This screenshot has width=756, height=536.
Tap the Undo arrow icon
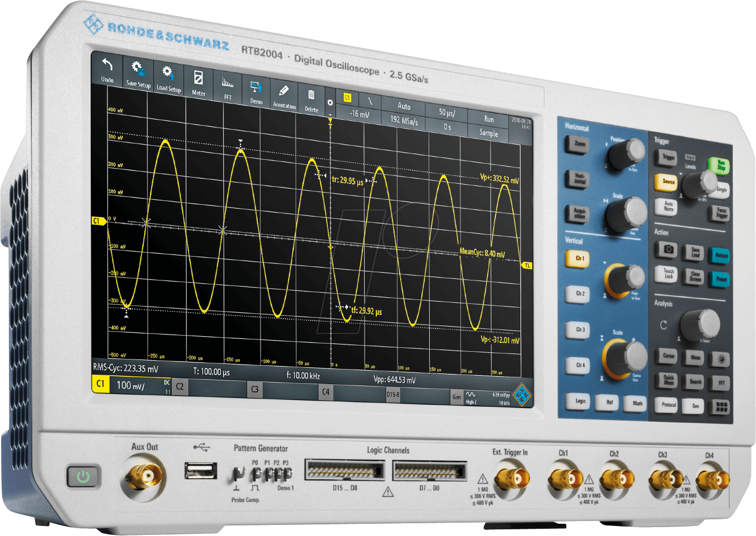[x=107, y=69]
